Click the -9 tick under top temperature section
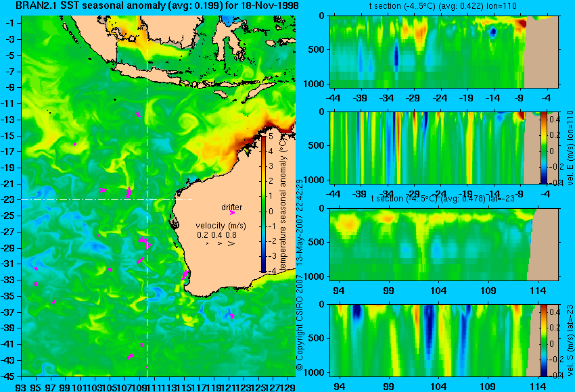Viewport: 575px width, 392px height. click(519, 98)
